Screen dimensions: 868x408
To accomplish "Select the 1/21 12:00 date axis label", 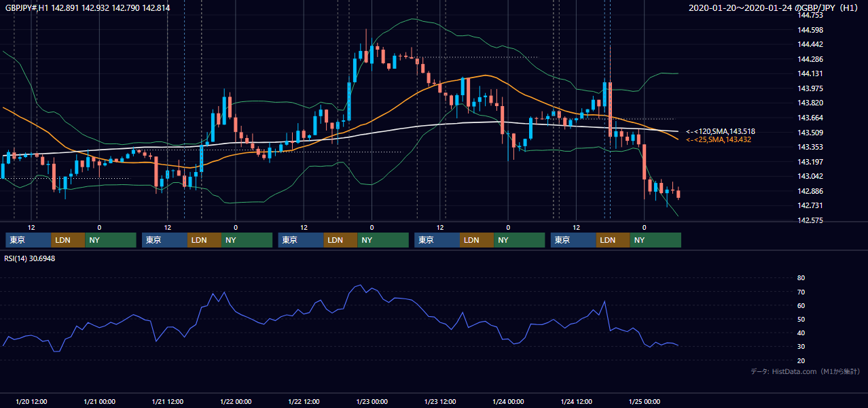I will 167,401.
